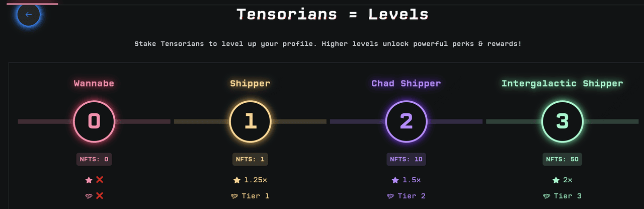Click the NFTS: 1 badge

(250, 159)
